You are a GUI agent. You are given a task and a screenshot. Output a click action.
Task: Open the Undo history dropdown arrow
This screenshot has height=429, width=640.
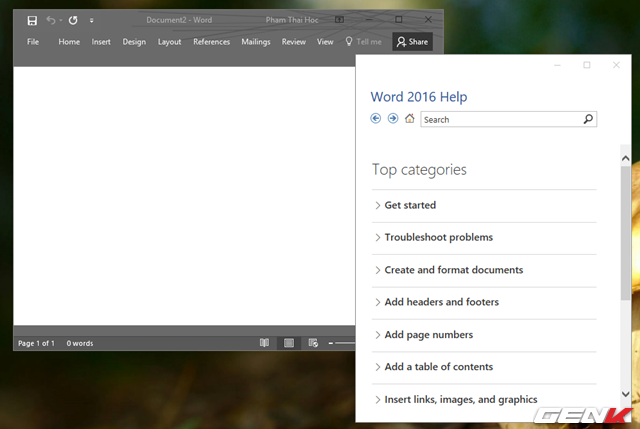(61, 20)
